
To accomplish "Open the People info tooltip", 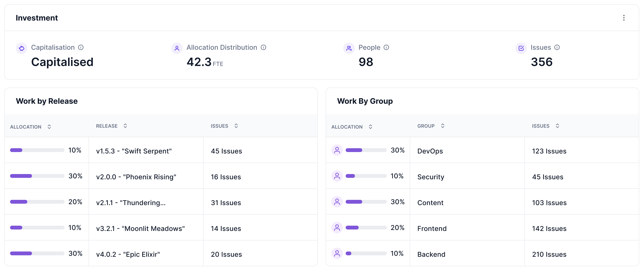I will tap(386, 47).
